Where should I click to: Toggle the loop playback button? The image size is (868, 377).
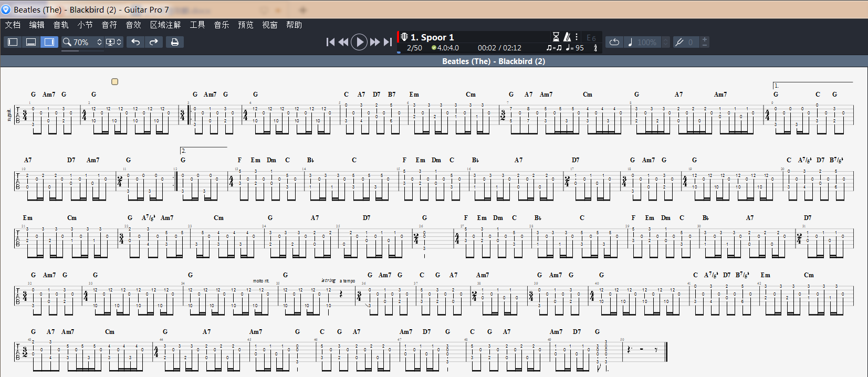[614, 42]
